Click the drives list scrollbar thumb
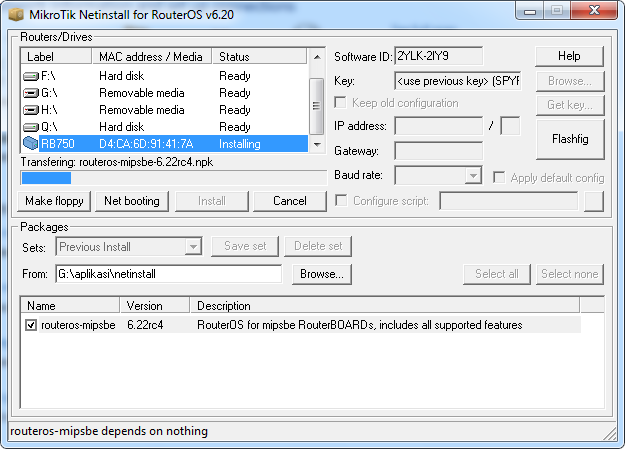 coord(316,106)
